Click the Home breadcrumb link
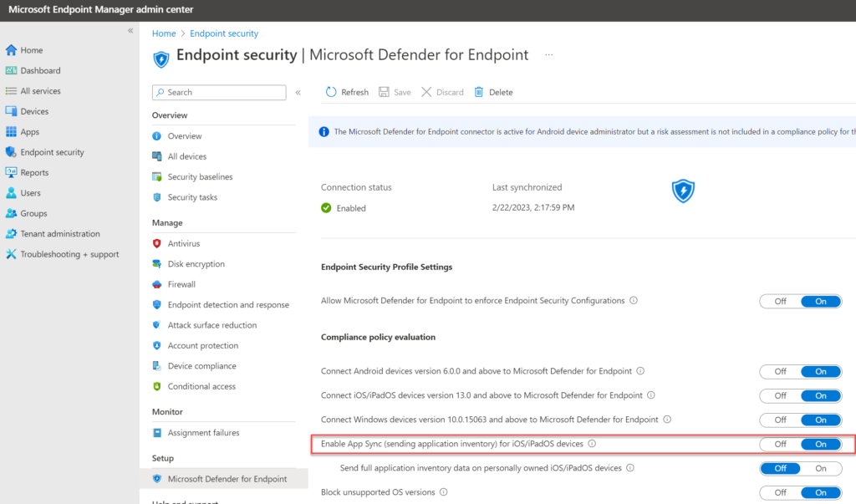856x504 pixels. point(164,33)
